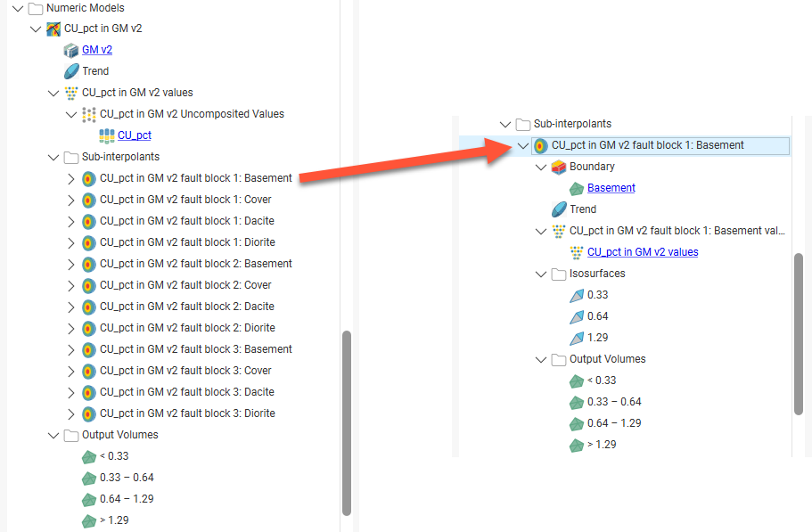Expand fault block 3: Diorite sub-interpolant

click(71, 413)
